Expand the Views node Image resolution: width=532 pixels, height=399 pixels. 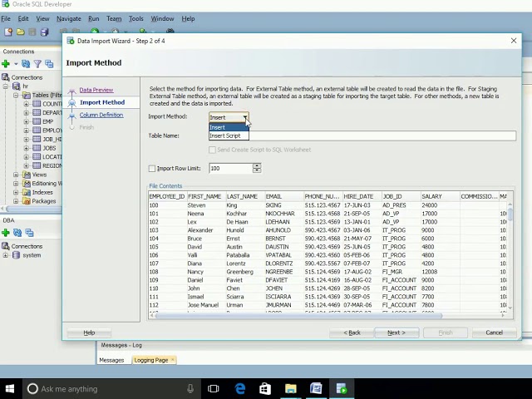[x=16, y=175]
